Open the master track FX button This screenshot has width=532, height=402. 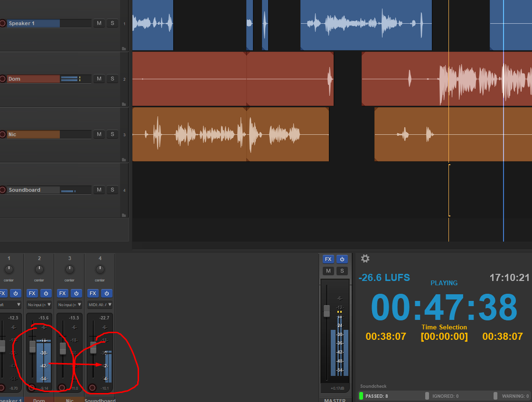[x=328, y=259]
